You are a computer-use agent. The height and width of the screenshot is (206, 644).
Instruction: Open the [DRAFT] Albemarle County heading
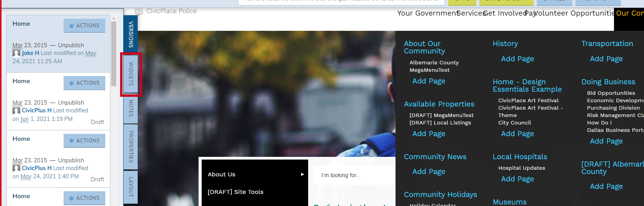click(612, 168)
